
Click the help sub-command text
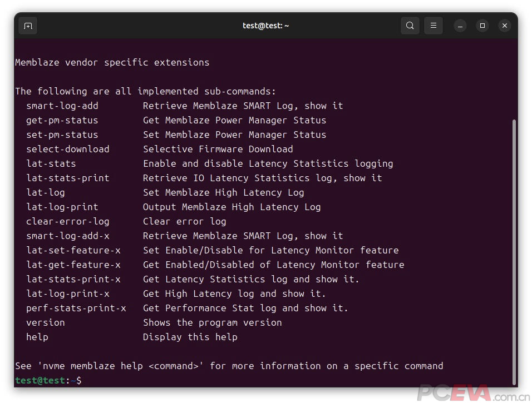coord(37,337)
